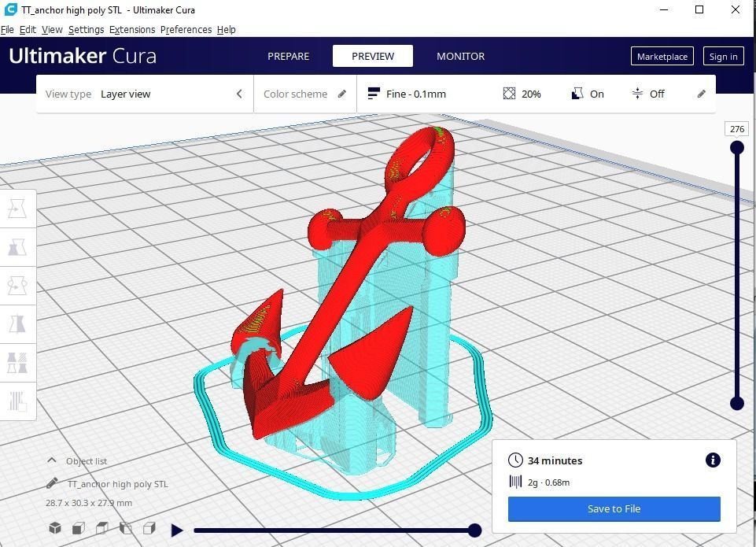
Task: Click the support On icon
Action: [577, 94]
